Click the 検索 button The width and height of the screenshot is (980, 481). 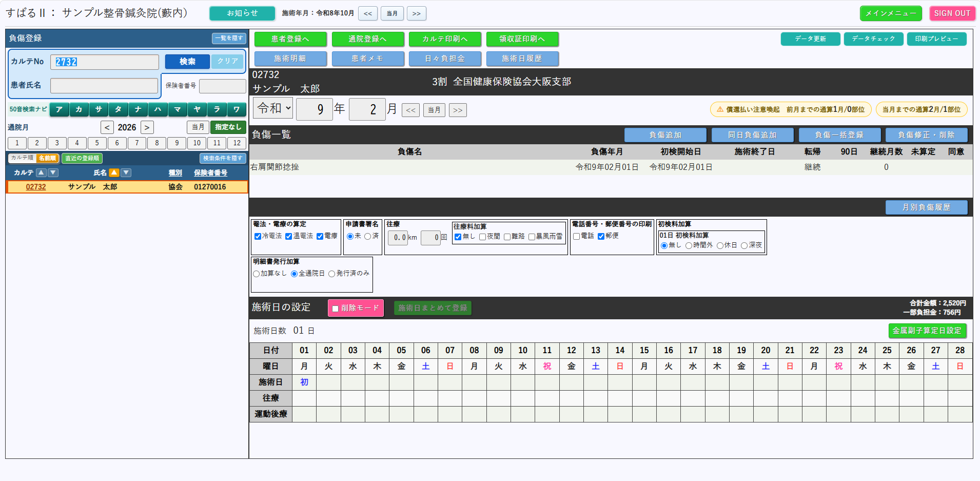click(187, 62)
